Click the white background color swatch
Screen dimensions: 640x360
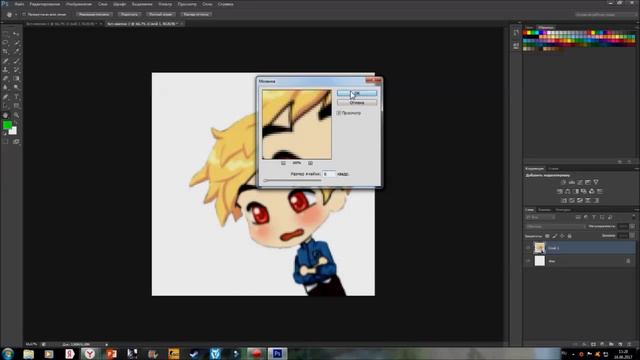click(14, 131)
